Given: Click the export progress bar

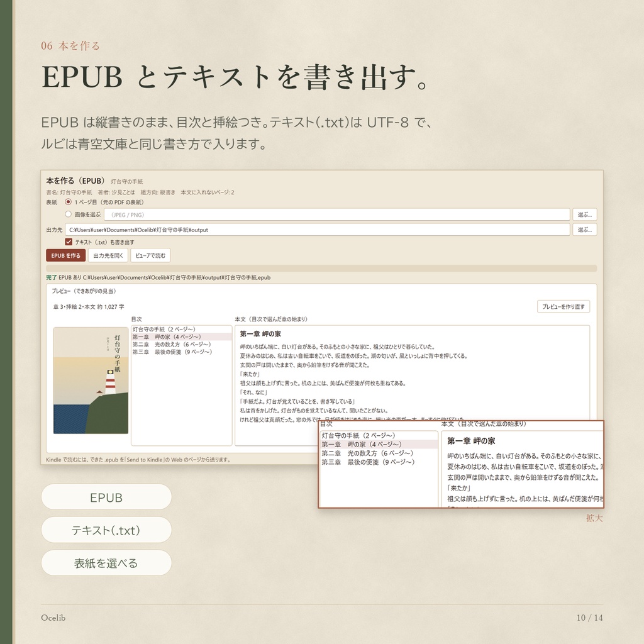Looking at the screenshot, I should (x=321, y=268).
